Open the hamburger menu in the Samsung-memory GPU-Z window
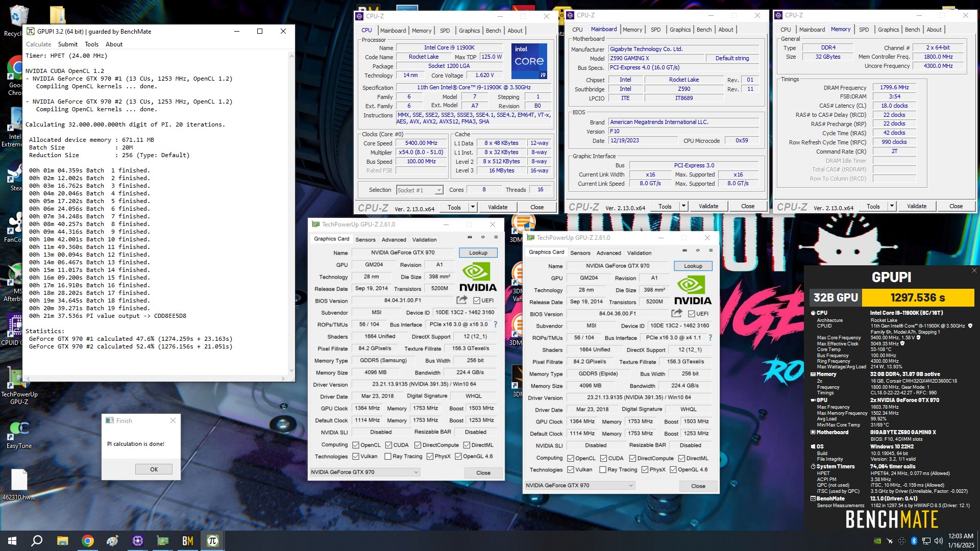 point(496,237)
